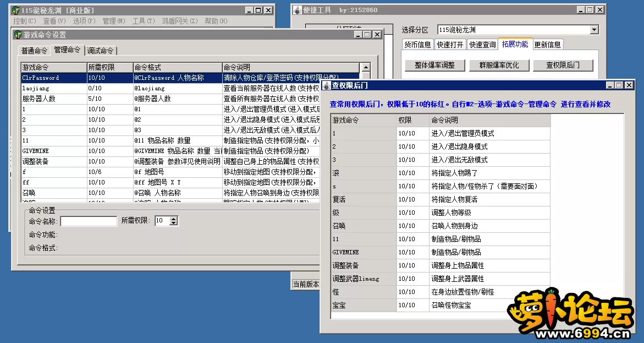Viewport: 644px width, 343px height.
Task: Switch to the 普通命令 tab
Action: pyautogui.click(x=35, y=51)
